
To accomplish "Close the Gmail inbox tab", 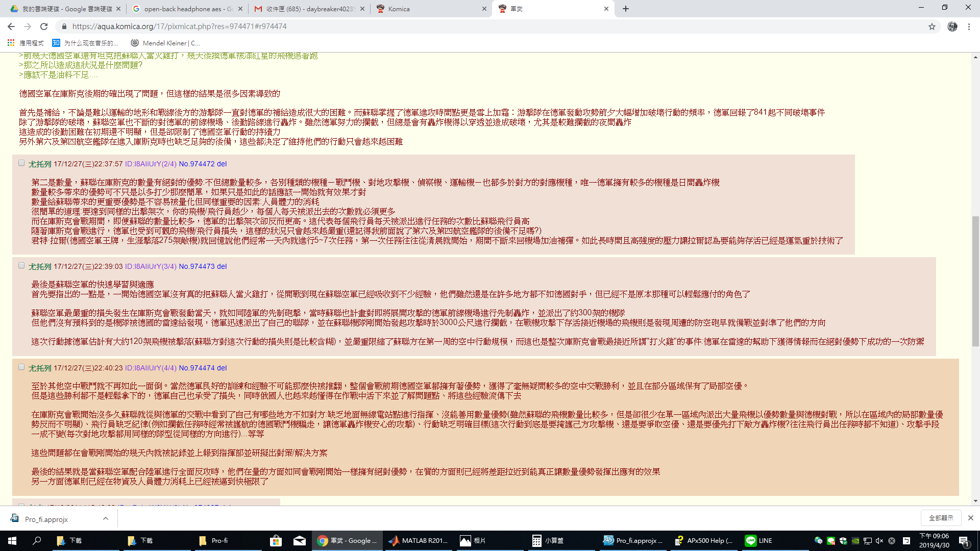I will click(x=362, y=9).
